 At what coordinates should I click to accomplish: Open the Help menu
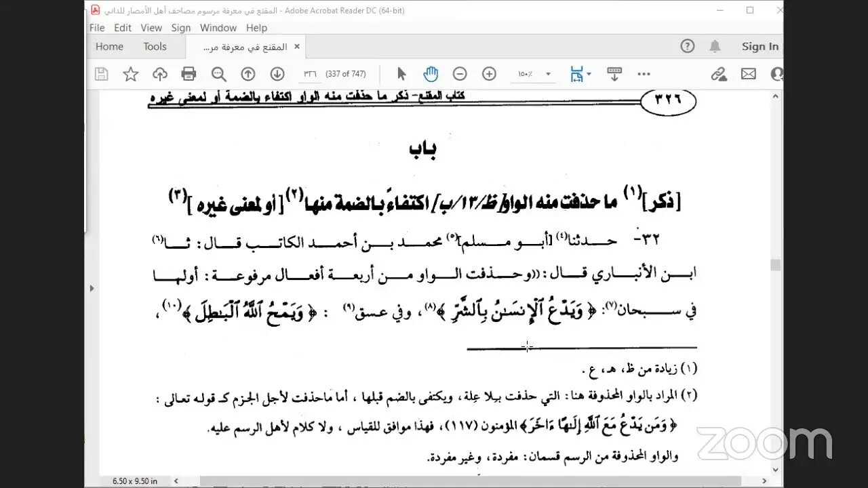256,28
